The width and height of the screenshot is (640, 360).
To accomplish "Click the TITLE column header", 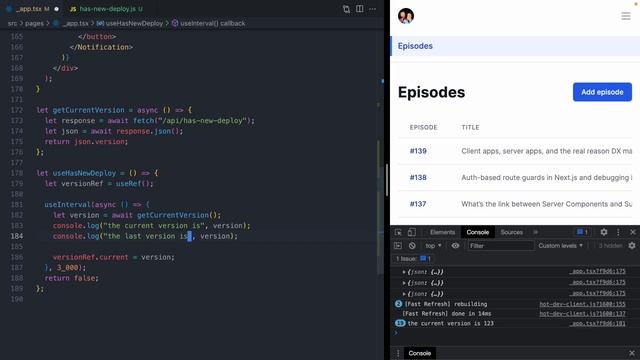I will pos(470,127).
